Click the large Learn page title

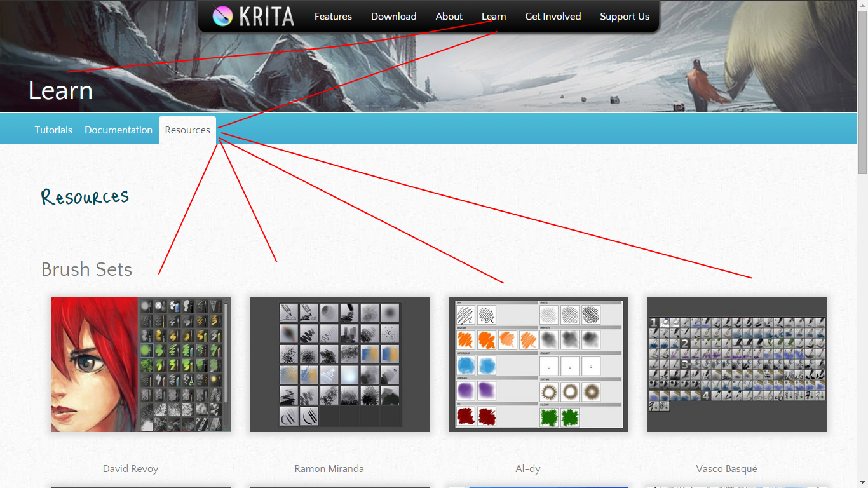60,91
